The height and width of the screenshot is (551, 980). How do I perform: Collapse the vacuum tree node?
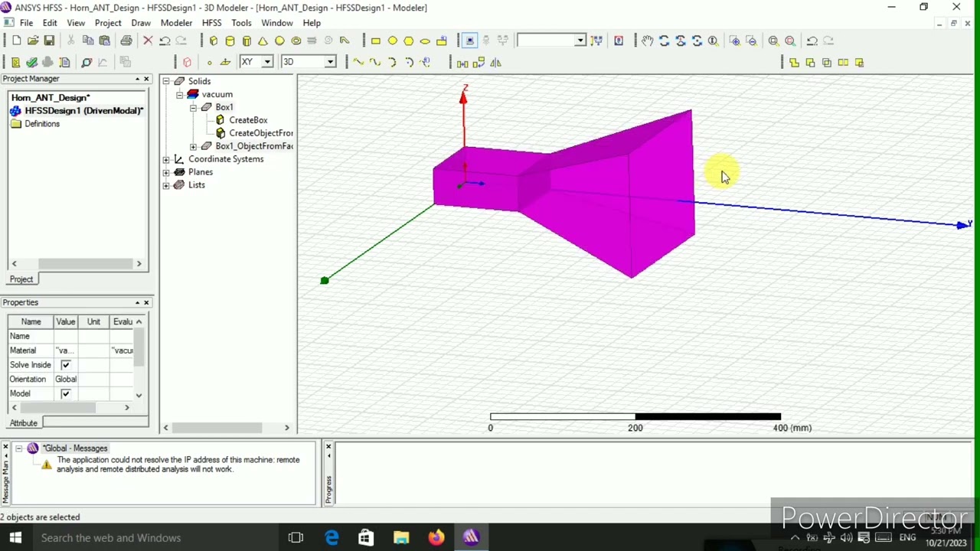click(x=179, y=94)
